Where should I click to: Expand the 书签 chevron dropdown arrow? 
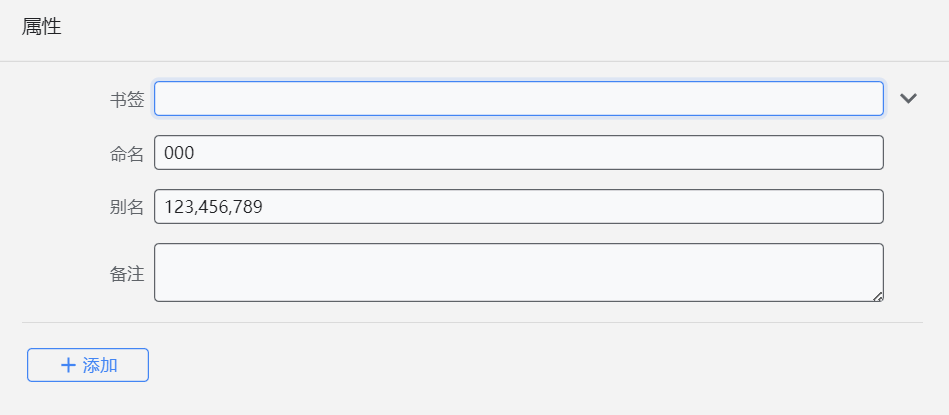(x=908, y=98)
